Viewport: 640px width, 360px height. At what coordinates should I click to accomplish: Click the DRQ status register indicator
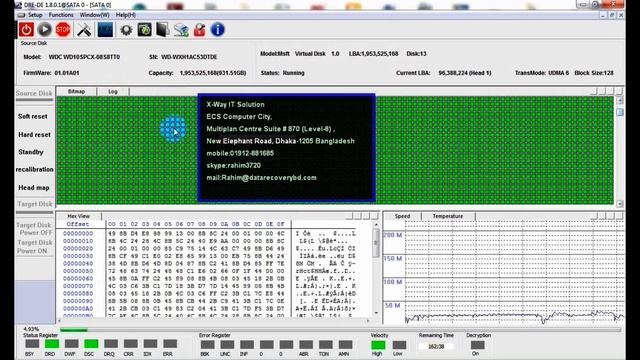(110, 344)
